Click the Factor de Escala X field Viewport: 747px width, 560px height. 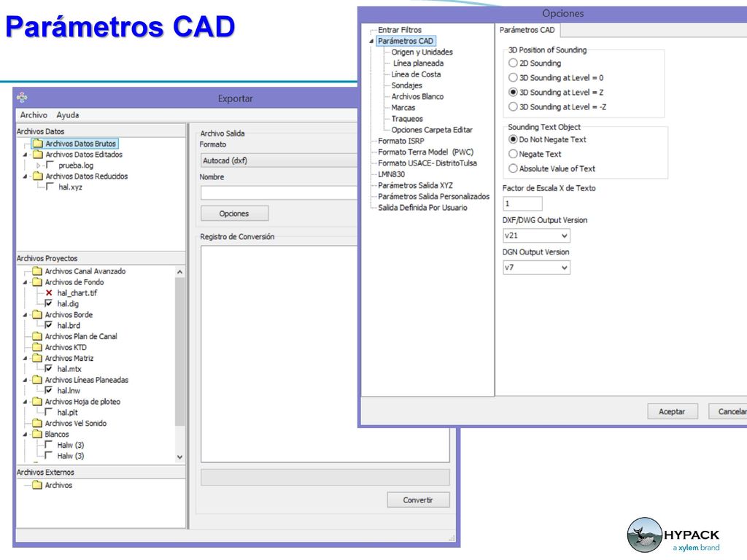522,203
